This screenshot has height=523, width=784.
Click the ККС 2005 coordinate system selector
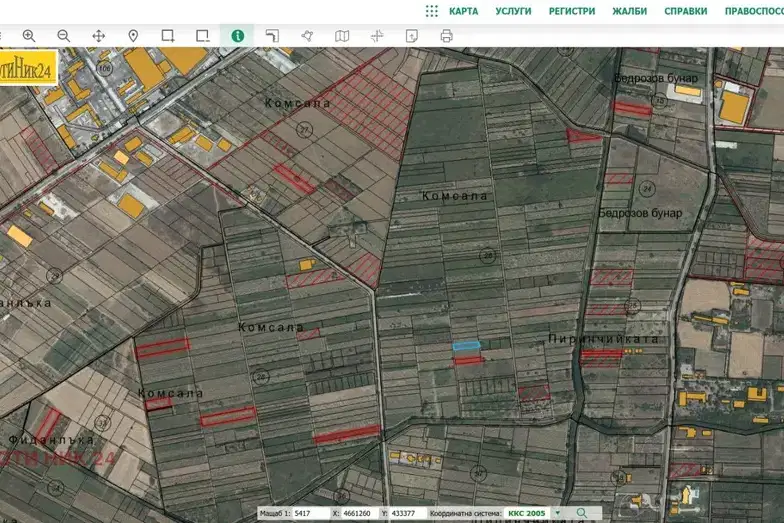tap(527, 513)
